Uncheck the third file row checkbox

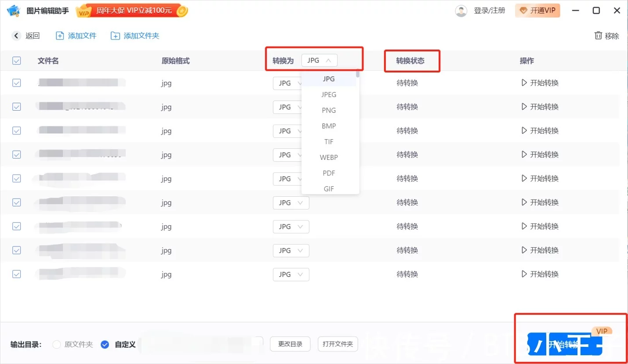17,130
